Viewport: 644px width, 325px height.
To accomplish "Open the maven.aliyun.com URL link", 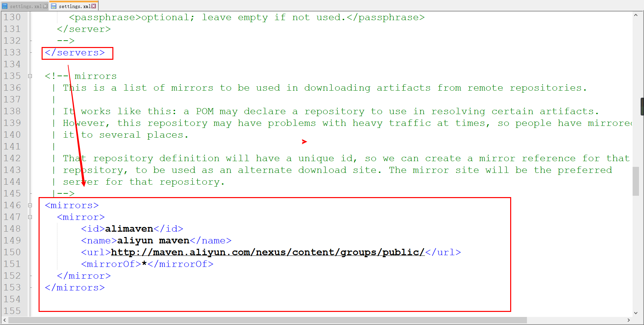I will click(268, 252).
